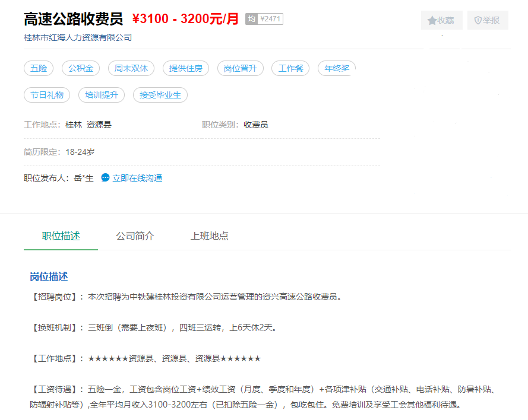Image resolution: width=528 pixels, height=420 pixels.
Task: Click the 提供住房 benefit tag
Action: (x=186, y=68)
